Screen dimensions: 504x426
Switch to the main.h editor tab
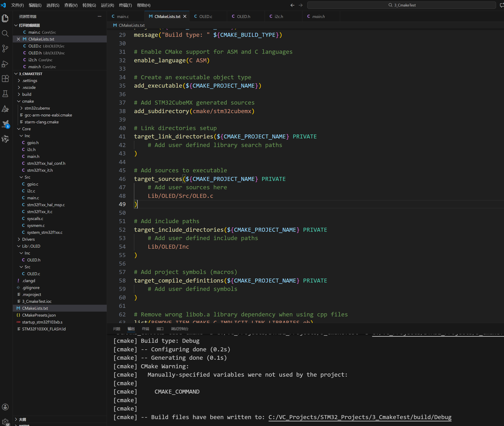click(321, 17)
